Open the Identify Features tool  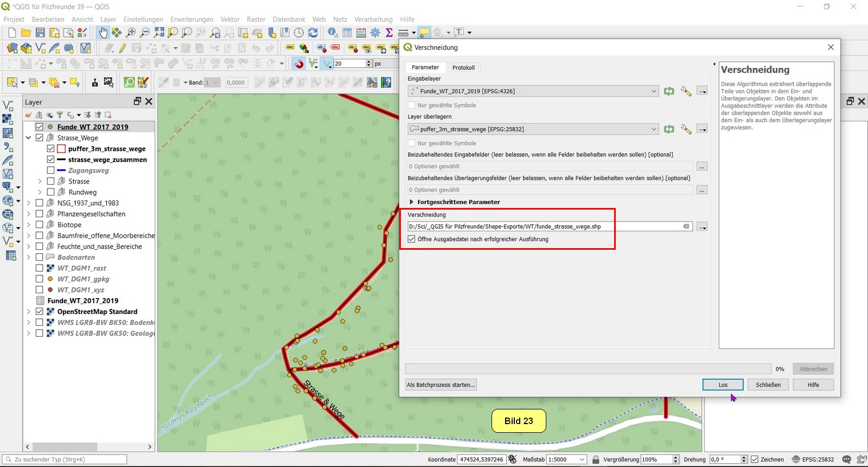point(333,33)
